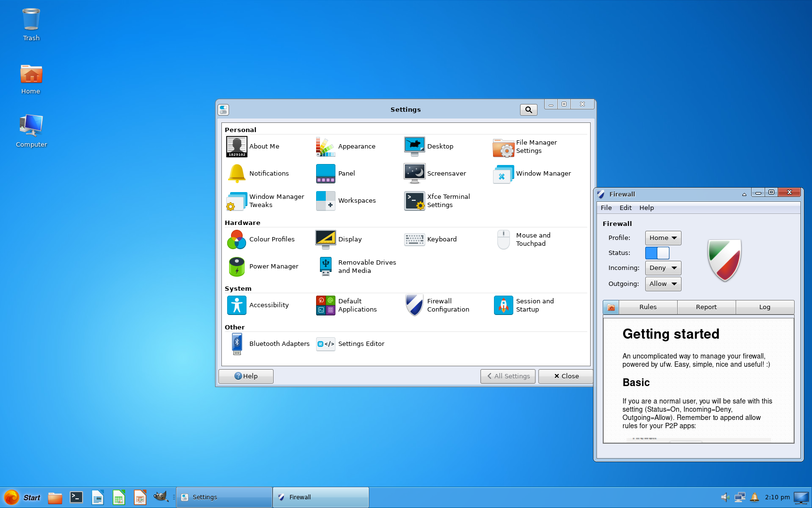The height and width of the screenshot is (508, 812).
Task: Switch to the Rules tab
Action: 648,307
